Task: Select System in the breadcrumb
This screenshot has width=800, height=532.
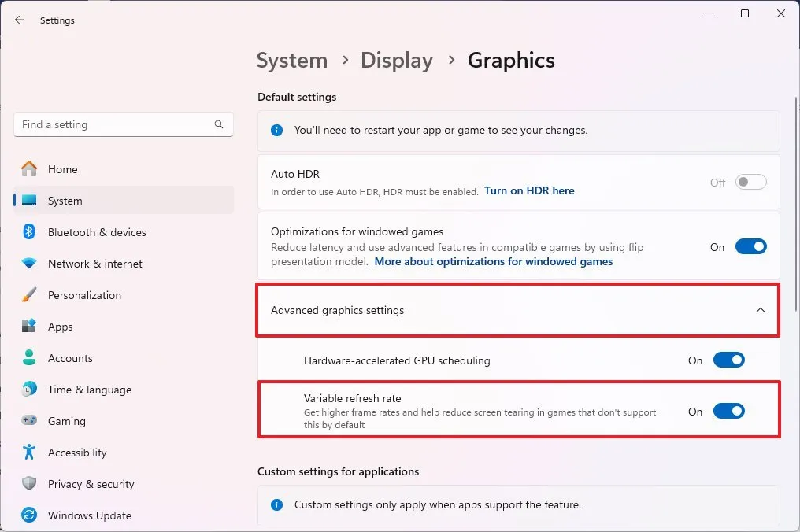Action: click(291, 60)
